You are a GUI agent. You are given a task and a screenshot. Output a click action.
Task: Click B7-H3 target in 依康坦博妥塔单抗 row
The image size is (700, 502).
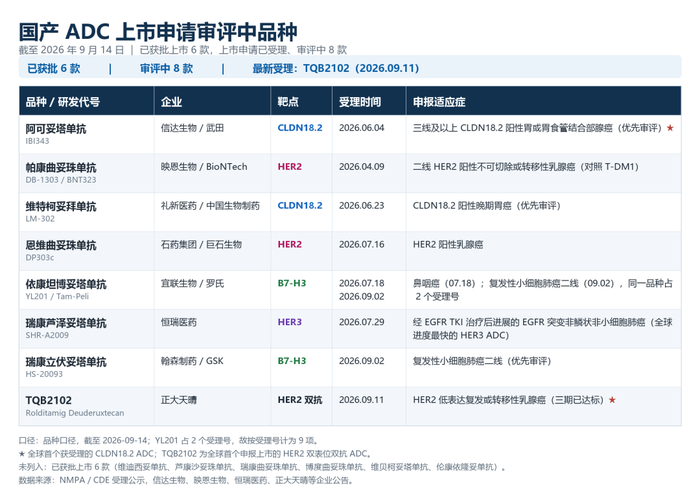point(292,283)
